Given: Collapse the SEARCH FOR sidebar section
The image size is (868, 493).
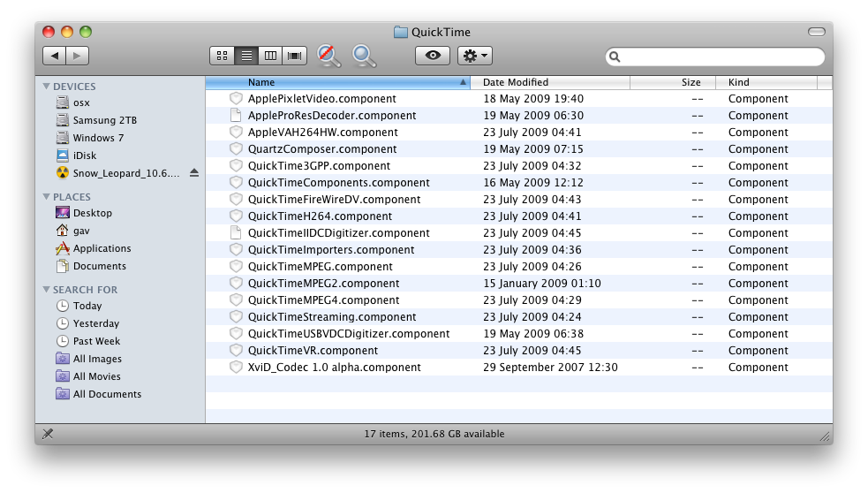Looking at the screenshot, I should 47,289.
